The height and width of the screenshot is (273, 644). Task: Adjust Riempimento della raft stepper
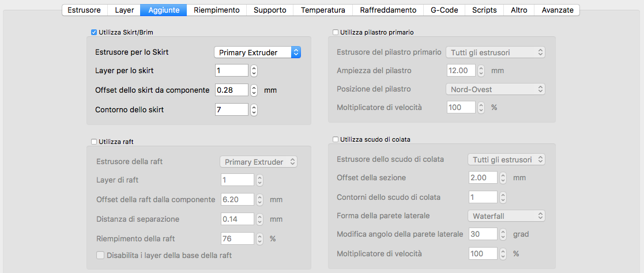point(259,238)
